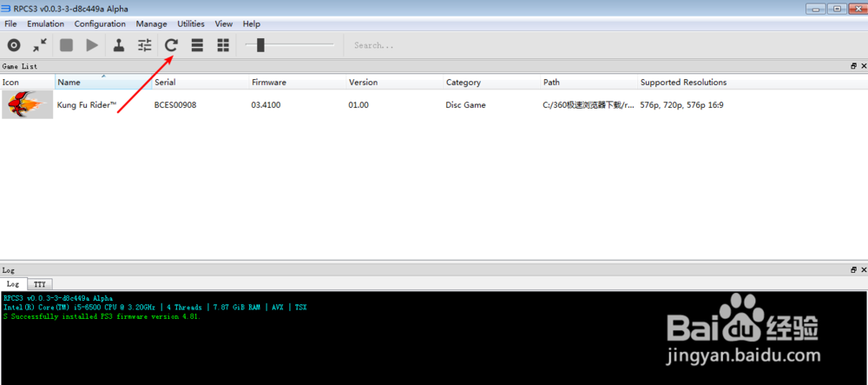Screen dimensions: 868x385
Task: Switch to list view mode icon
Action: [197, 45]
